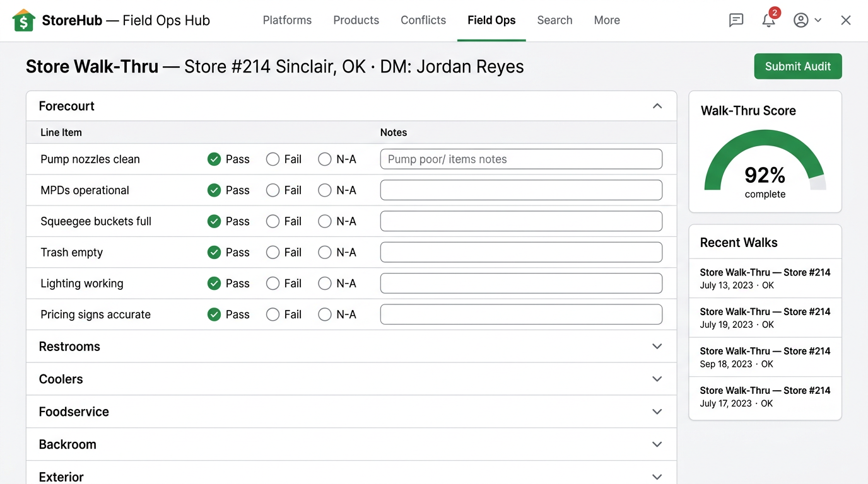Focus the MPDs operational notes field
This screenshot has width=868, height=484.
[x=521, y=190]
